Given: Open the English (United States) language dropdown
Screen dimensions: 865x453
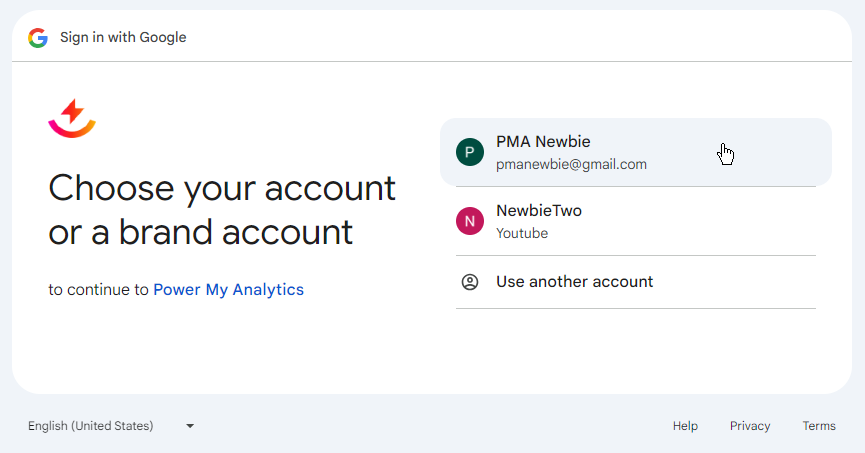Looking at the screenshot, I should [91, 426].
